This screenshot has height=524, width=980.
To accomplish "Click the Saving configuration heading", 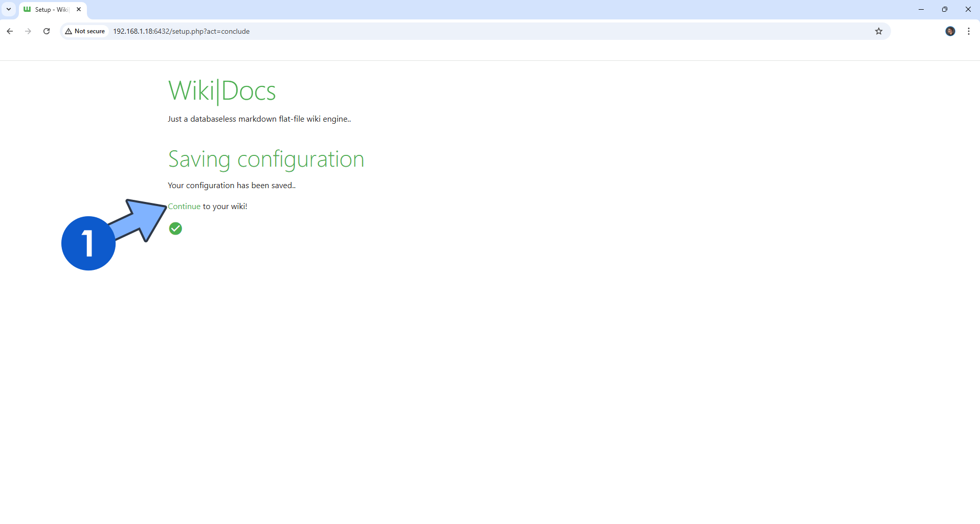I will (266, 159).
